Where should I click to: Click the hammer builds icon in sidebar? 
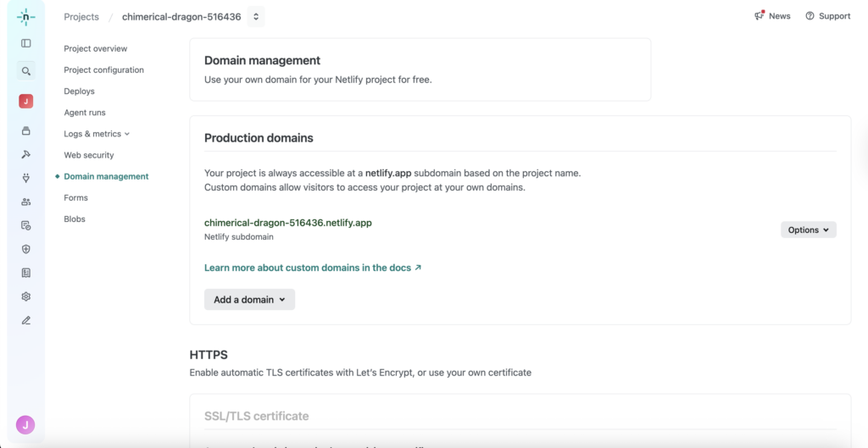coord(26,154)
